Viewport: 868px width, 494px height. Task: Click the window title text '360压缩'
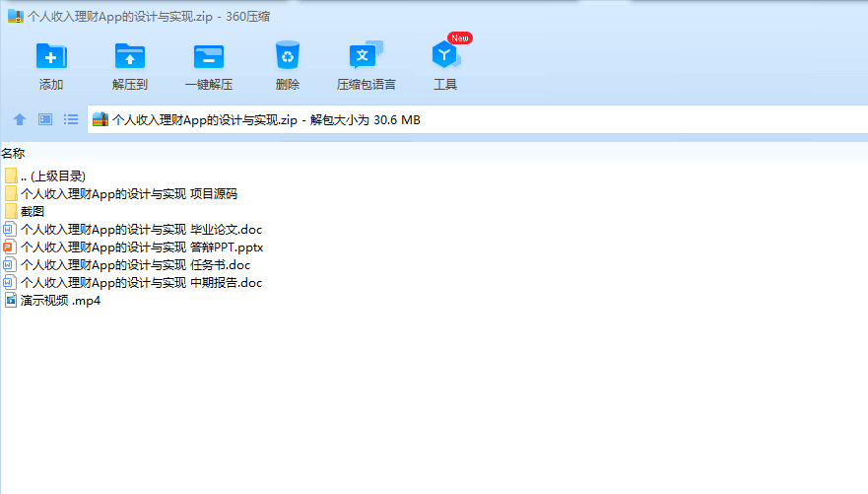click(x=247, y=16)
